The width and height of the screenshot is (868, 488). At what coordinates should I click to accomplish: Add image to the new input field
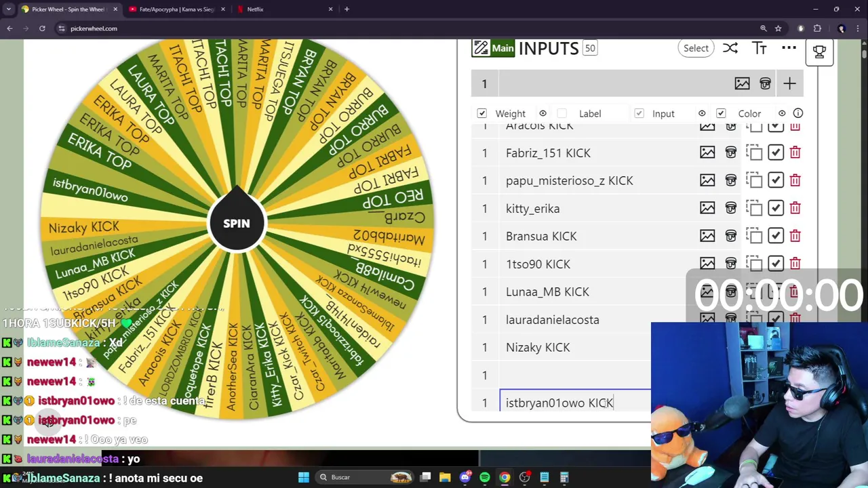(x=742, y=83)
